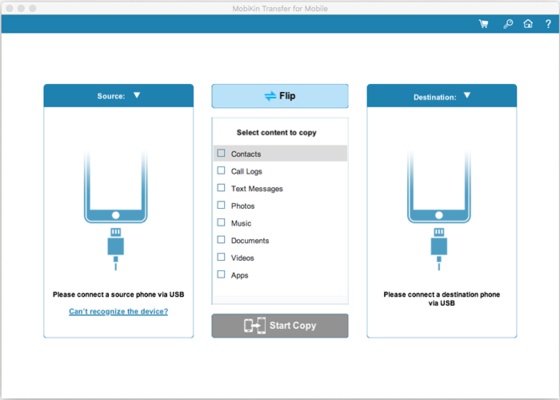This screenshot has width=560, height=400.
Task: Select the Photos checkbox
Action: pos(221,205)
